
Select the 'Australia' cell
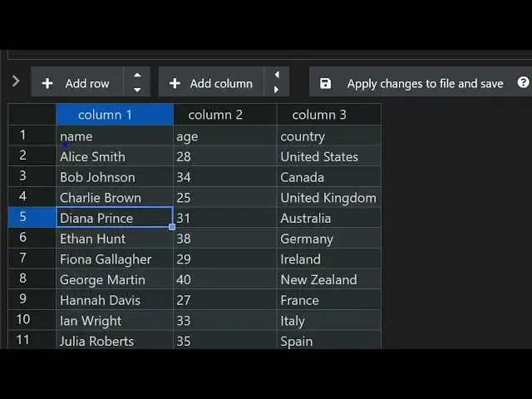329,218
